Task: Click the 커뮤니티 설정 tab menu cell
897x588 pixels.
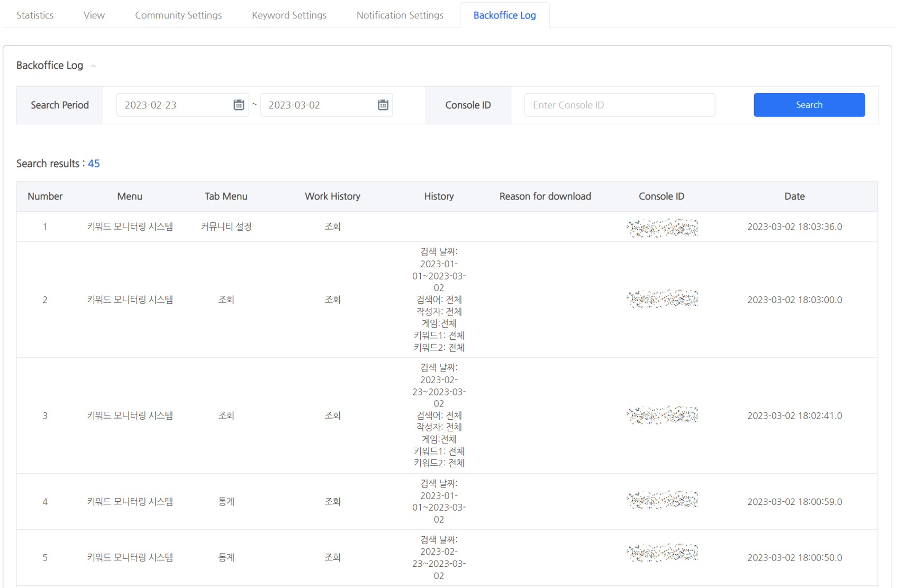Action: point(226,227)
